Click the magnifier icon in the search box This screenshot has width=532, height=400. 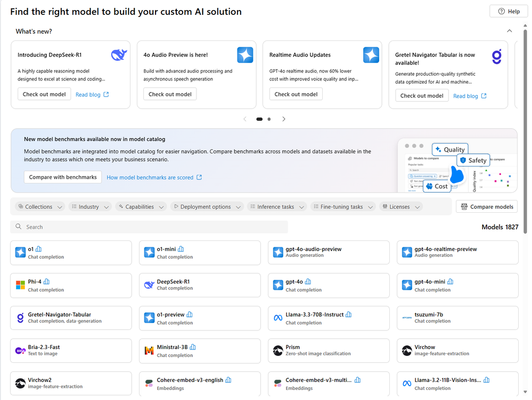(19, 227)
